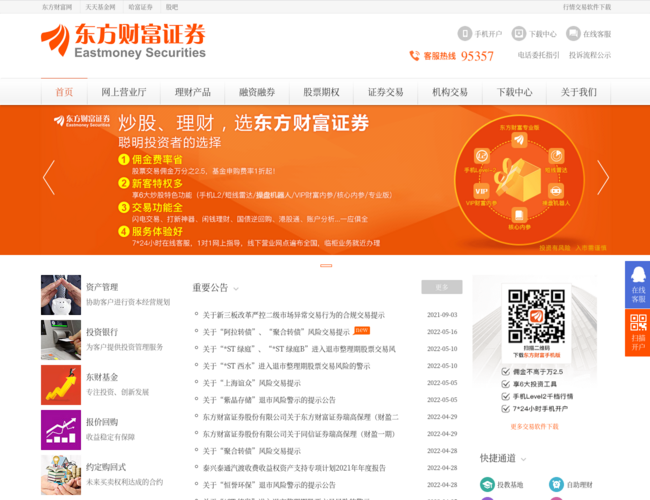The width and height of the screenshot is (650, 500).
Task: Select the banner carousel indicator bar
Action: coord(326,265)
